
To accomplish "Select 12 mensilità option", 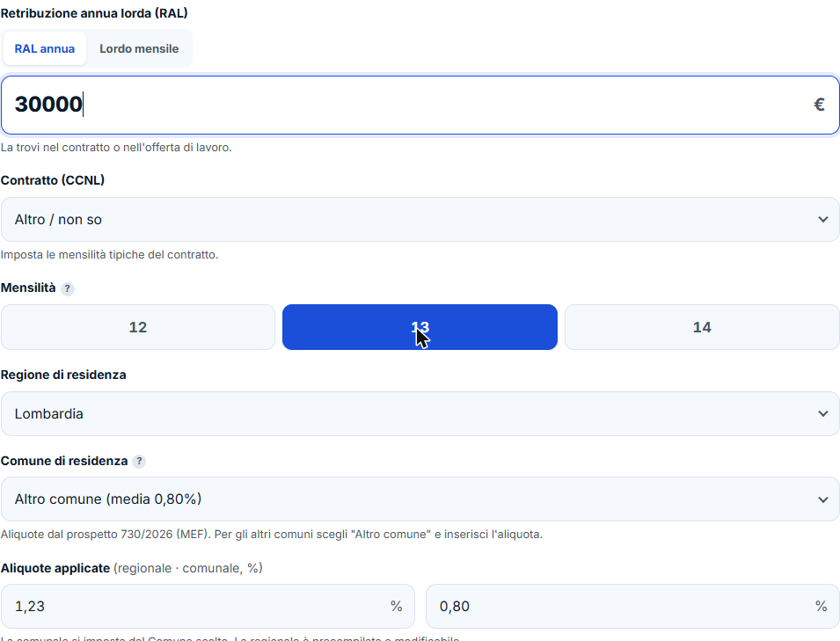I will 138,327.
